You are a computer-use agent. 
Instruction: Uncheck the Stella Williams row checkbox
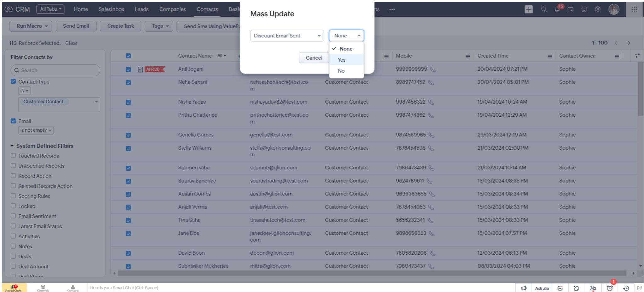pos(128,148)
